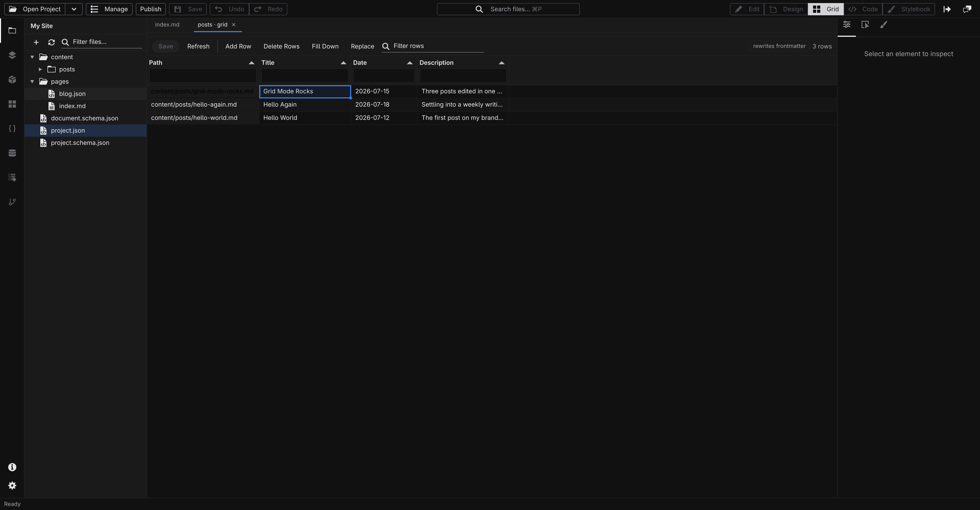Open the info icon in sidebar

pyautogui.click(x=12, y=467)
